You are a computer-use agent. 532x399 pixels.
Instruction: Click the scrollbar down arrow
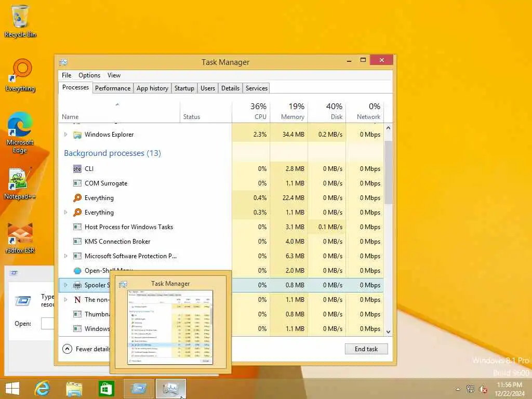[388, 331]
